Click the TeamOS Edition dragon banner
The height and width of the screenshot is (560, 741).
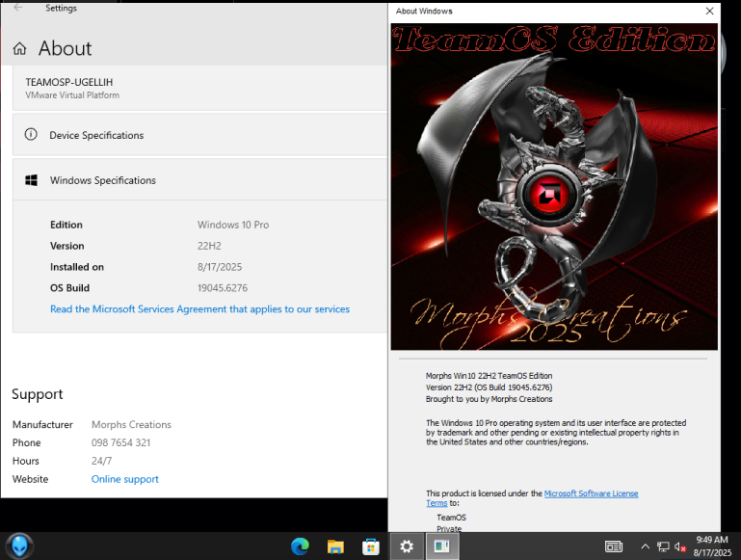pos(554,187)
